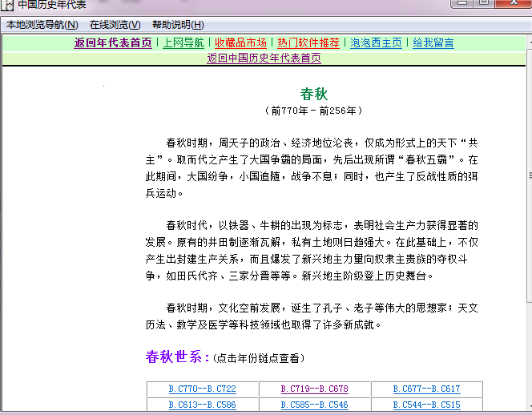Click the 中国历史年代表 window title text
The image size is (532, 415).
[x=52, y=5]
